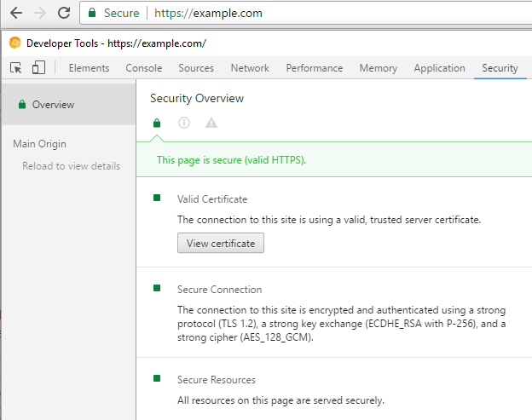
Task: Toggle the device toolbar icon
Action: point(38,68)
